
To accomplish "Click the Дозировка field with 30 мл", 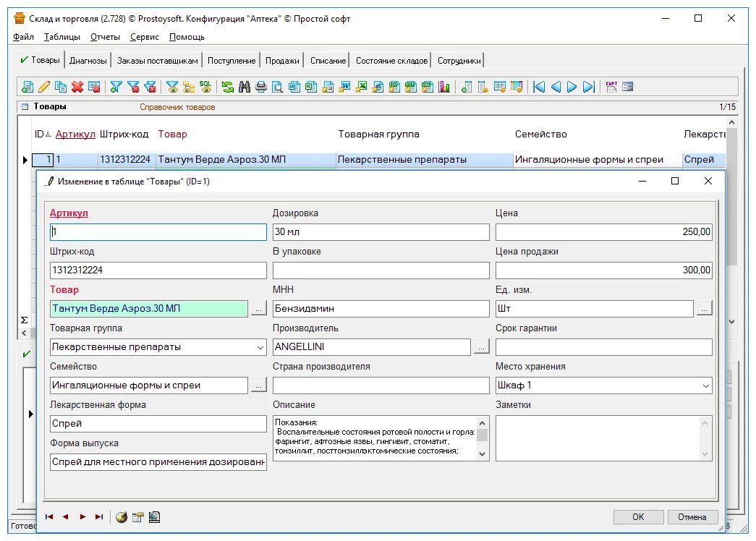I will (381, 232).
